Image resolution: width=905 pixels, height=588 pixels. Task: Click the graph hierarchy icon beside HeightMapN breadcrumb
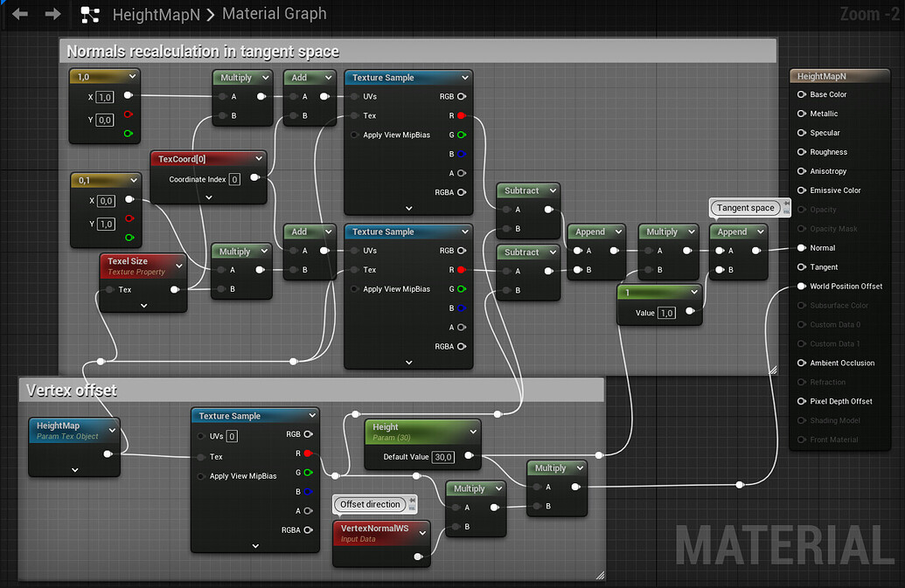pos(90,15)
